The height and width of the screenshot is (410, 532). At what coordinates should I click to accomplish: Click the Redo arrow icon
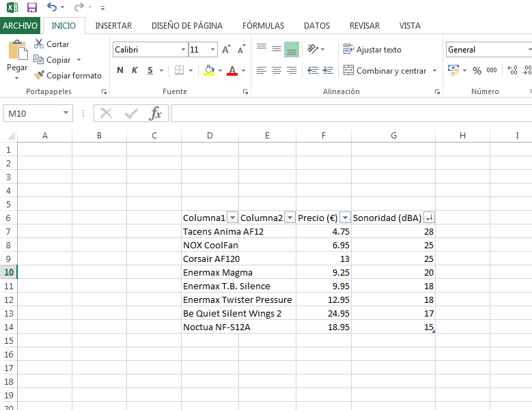point(79,7)
